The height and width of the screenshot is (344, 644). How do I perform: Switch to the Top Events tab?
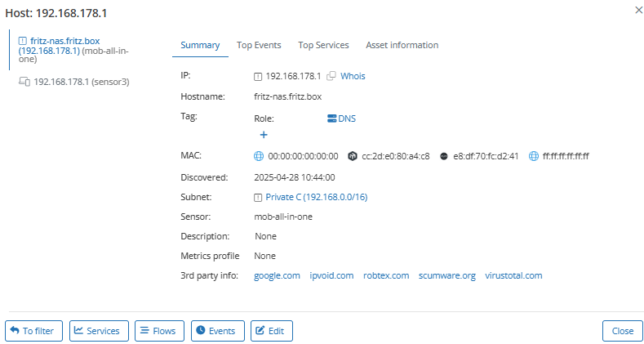(259, 45)
